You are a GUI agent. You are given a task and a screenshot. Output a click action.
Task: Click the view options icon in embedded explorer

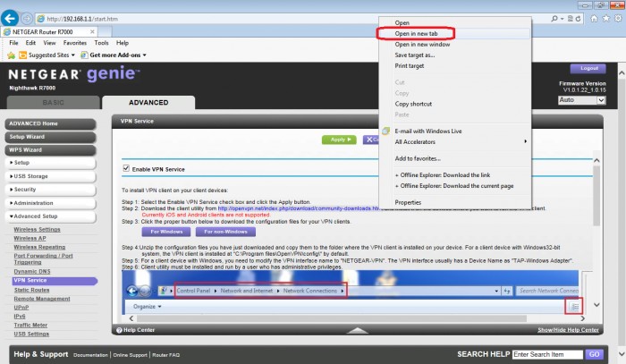(x=574, y=307)
